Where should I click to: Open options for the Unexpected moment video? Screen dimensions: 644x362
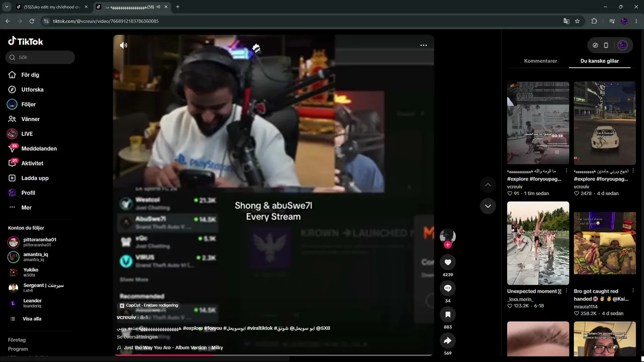click(567, 291)
